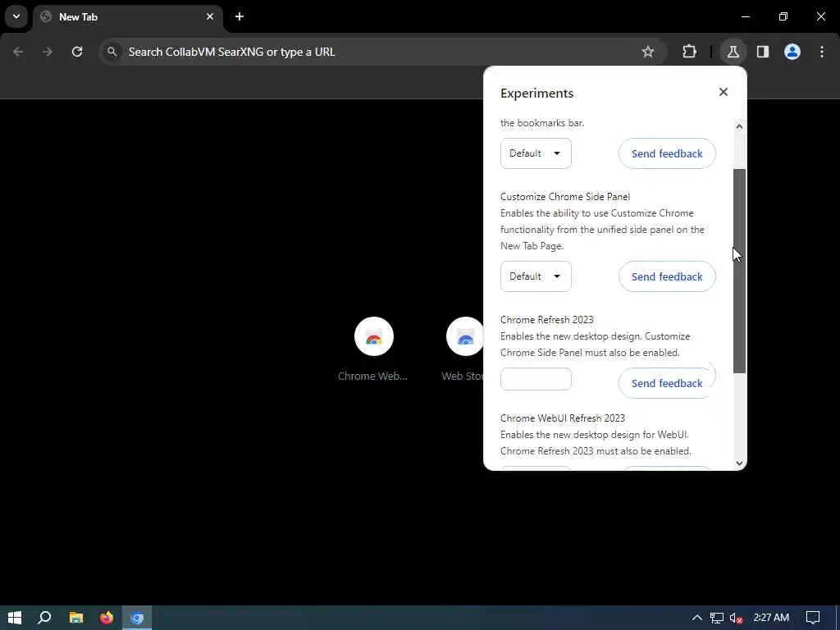Minimize the Chrome window
This screenshot has height=630, width=840.
coord(746,16)
